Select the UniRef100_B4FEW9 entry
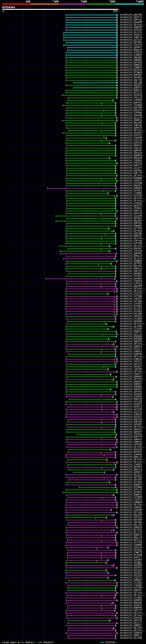This screenshot has height=644, width=146. (x=131, y=339)
